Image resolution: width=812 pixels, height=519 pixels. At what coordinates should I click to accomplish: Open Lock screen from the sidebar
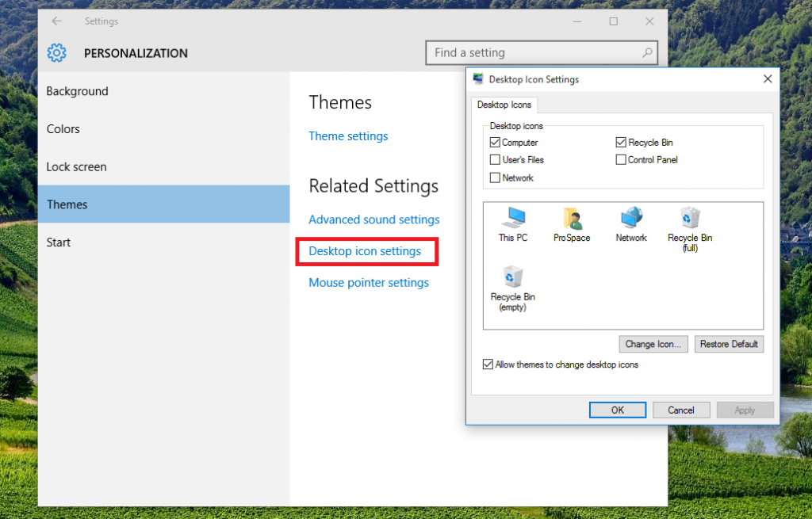point(76,166)
